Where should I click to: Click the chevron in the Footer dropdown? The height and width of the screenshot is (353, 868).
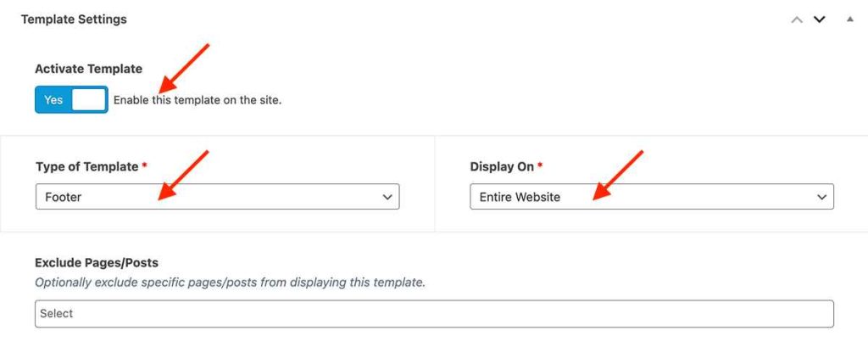(387, 197)
